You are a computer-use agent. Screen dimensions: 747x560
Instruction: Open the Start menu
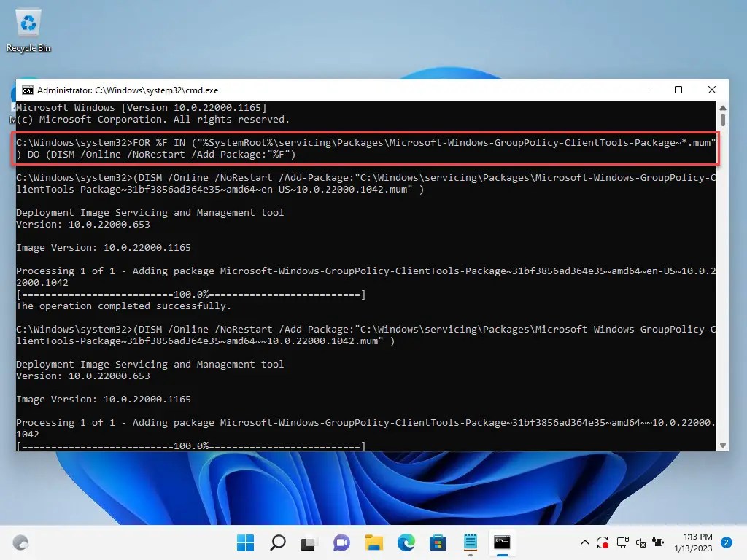click(244, 542)
